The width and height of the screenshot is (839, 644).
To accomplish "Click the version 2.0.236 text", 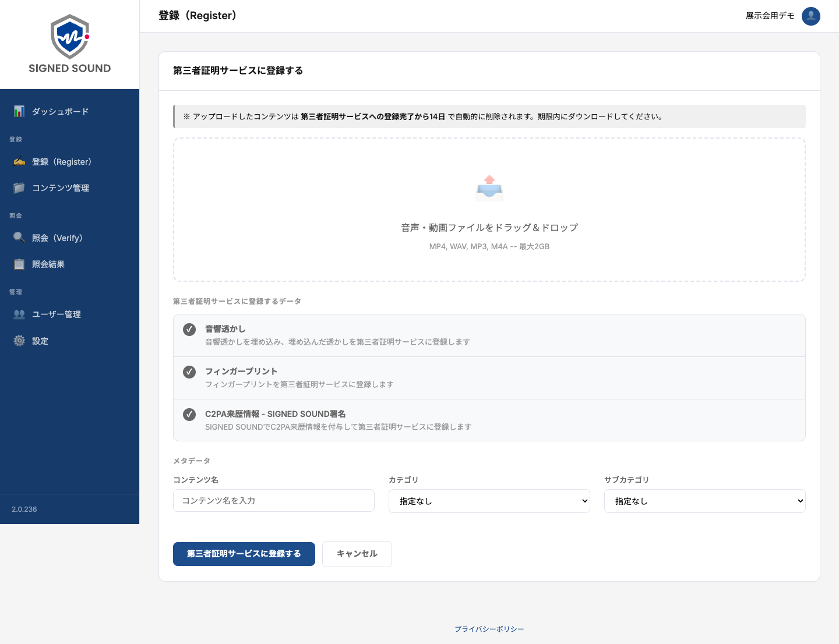I will click(24, 509).
